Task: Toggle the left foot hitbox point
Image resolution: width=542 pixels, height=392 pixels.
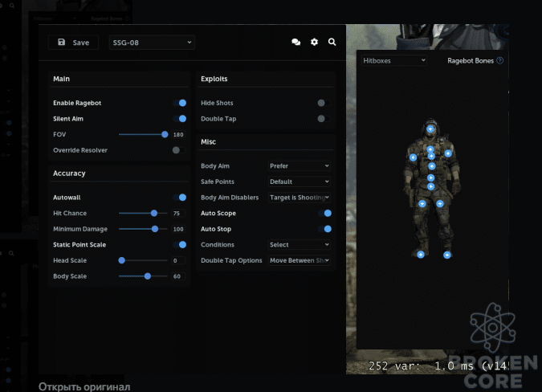Action: [421, 255]
